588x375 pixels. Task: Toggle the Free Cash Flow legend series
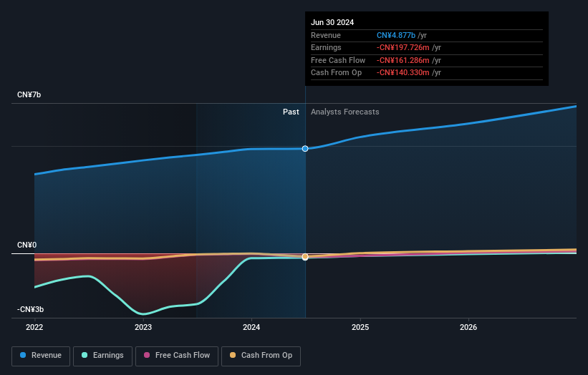click(x=177, y=356)
